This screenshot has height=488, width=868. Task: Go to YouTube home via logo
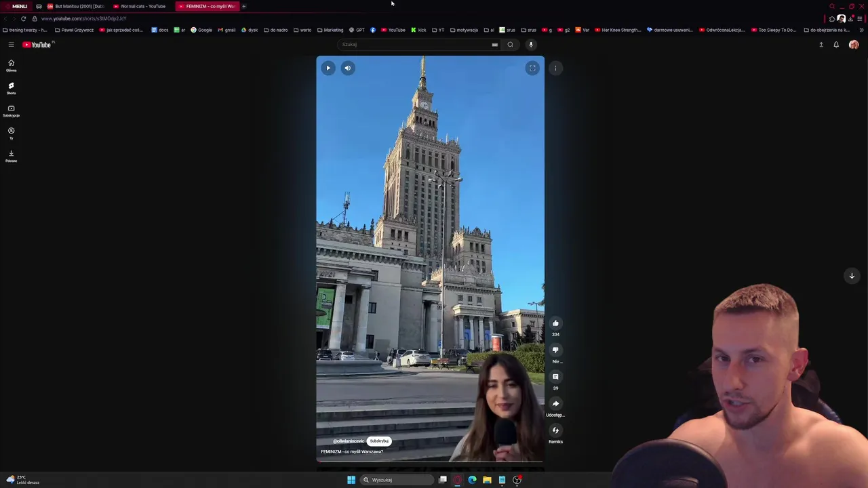tap(37, 45)
